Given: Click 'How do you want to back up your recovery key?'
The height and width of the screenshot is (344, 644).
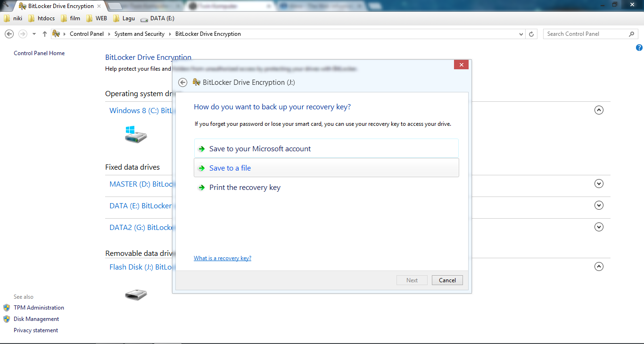Looking at the screenshot, I should (x=272, y=107).
